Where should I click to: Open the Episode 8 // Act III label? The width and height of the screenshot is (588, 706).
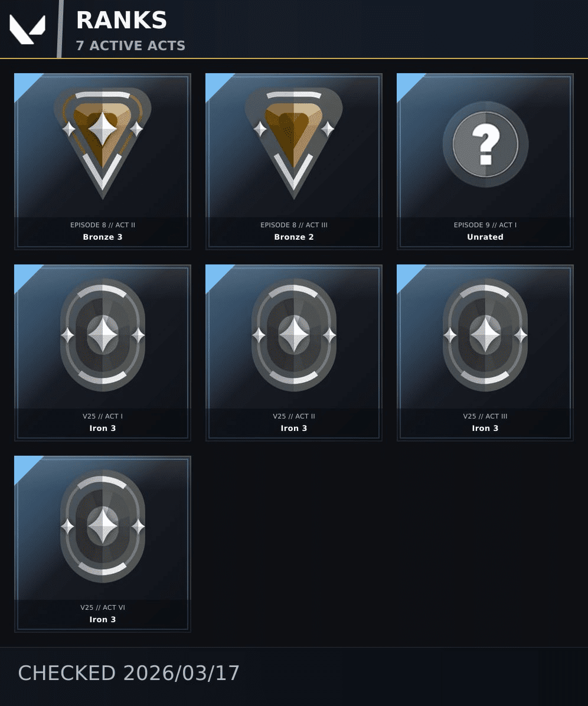pyautogui.click(x=294, y=225)
